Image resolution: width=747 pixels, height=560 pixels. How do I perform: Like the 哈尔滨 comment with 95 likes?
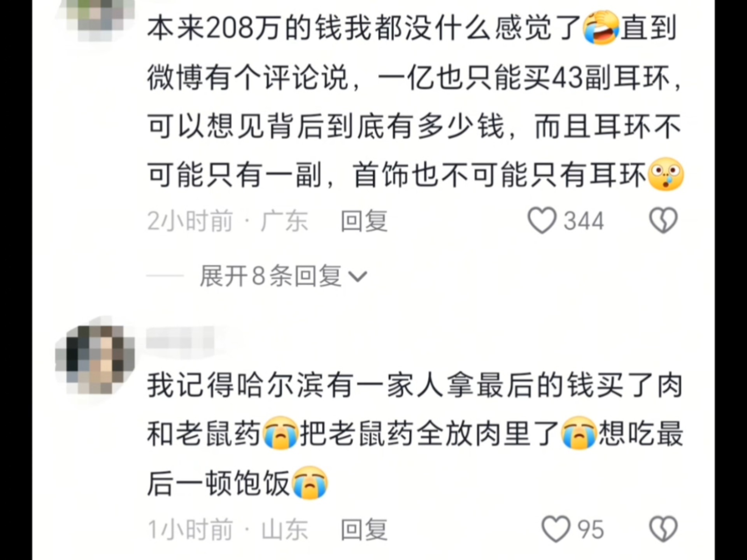point(556,529)
